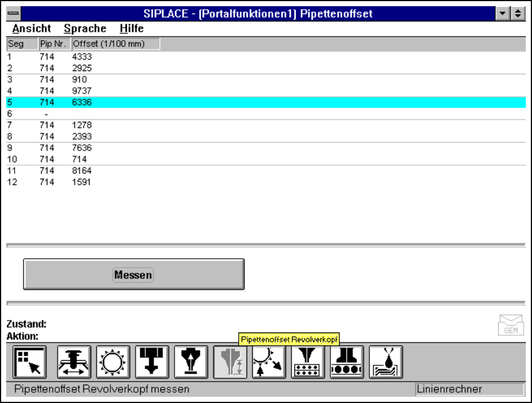This screenshot has width=532, height=403.
Task: Click the revolver head star-ring icon
Action: pos(113,362)
